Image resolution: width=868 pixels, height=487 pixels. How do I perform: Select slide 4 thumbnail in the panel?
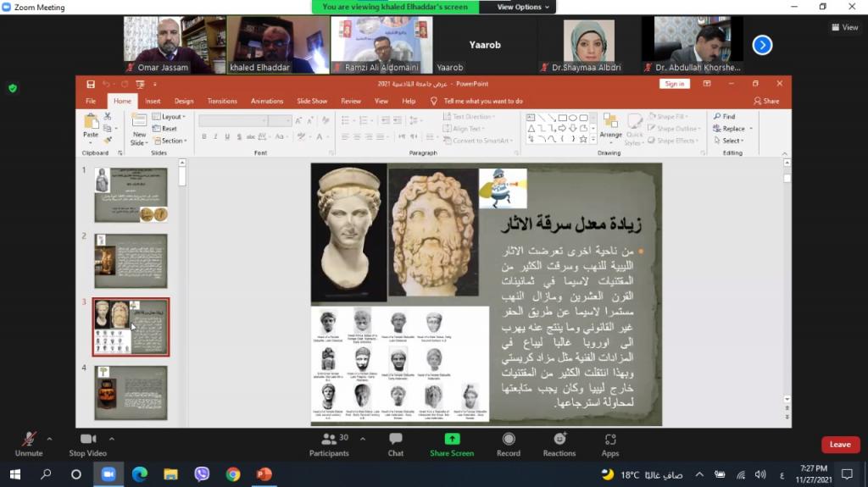point(131,392)
